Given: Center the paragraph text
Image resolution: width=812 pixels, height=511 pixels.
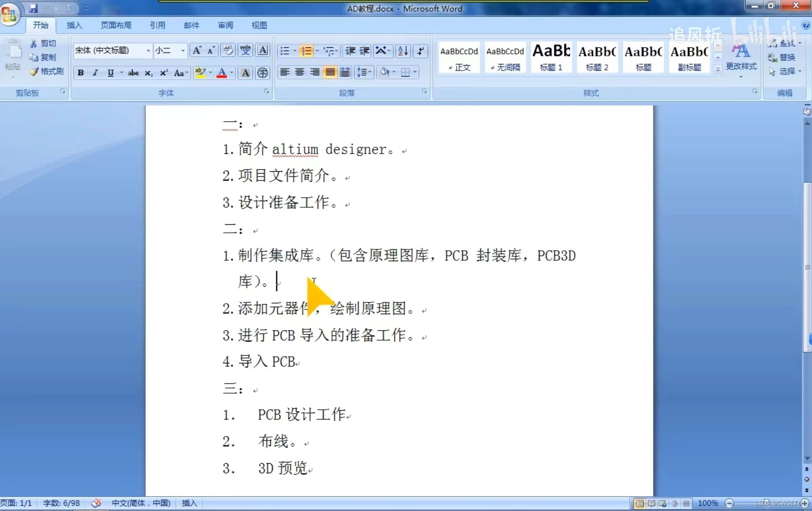Looking at the screenshot, I should click(300, 72).
